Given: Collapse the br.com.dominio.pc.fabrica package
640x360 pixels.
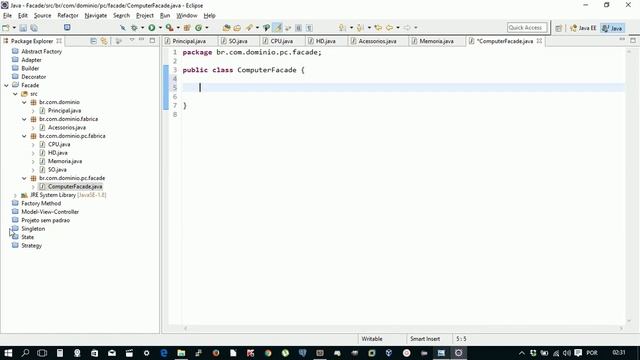Looking at the screenshot, I should click(24, 136).
